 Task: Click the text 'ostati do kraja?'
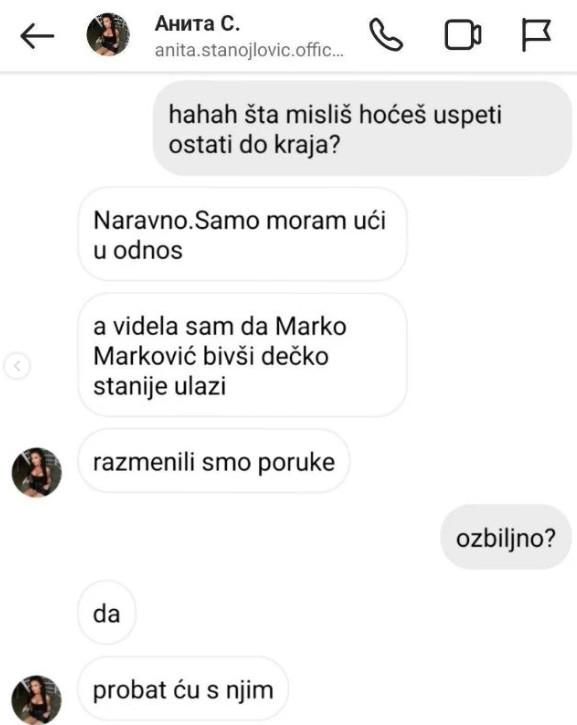click(x=254, y=145)
